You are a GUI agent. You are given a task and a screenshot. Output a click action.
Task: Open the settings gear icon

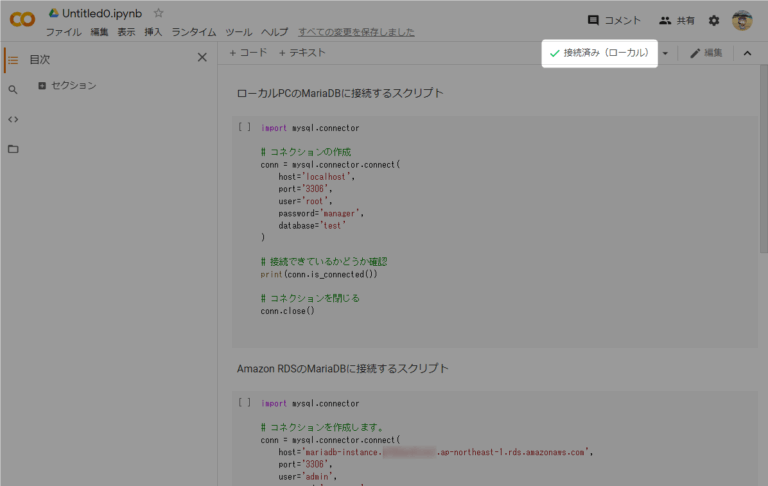pos(714,20)
